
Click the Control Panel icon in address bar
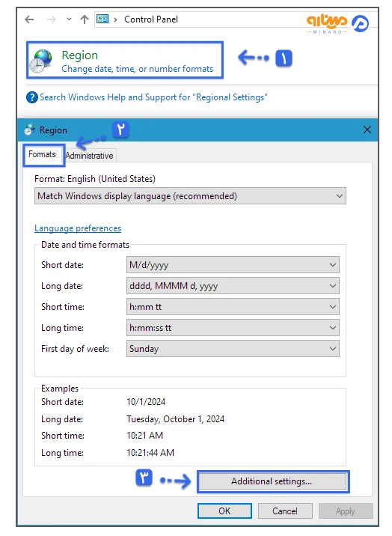click(x=102, y=19)
